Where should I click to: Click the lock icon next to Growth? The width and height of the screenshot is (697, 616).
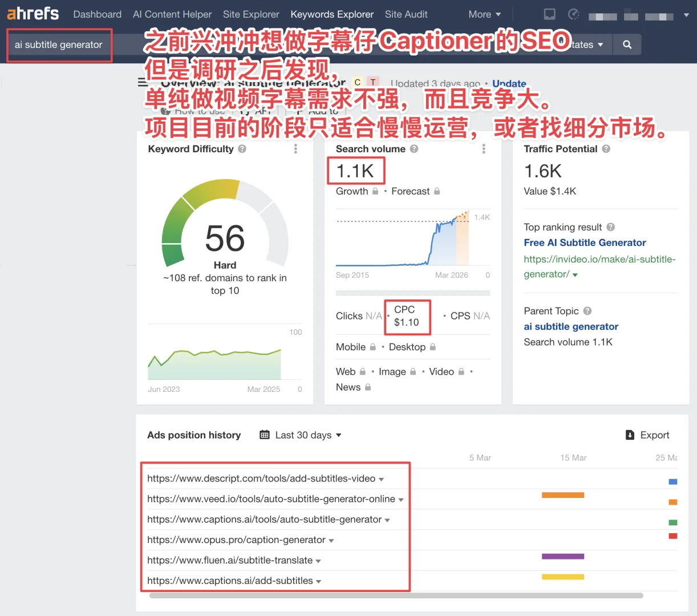[x=376, y=191]
